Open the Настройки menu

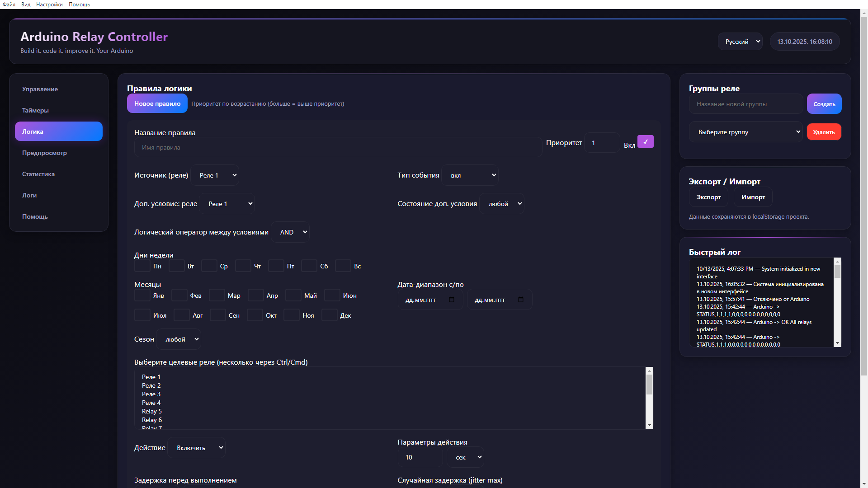[49, 5]
